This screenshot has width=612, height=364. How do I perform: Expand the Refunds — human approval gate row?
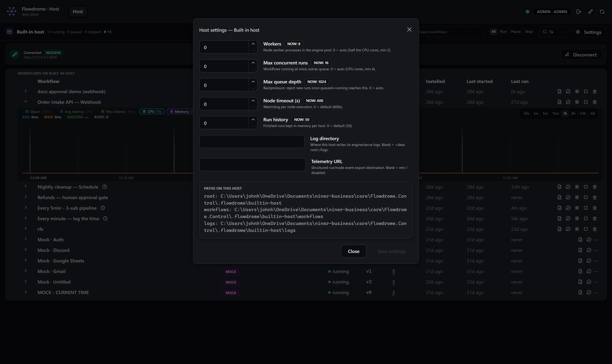(25, 197)
